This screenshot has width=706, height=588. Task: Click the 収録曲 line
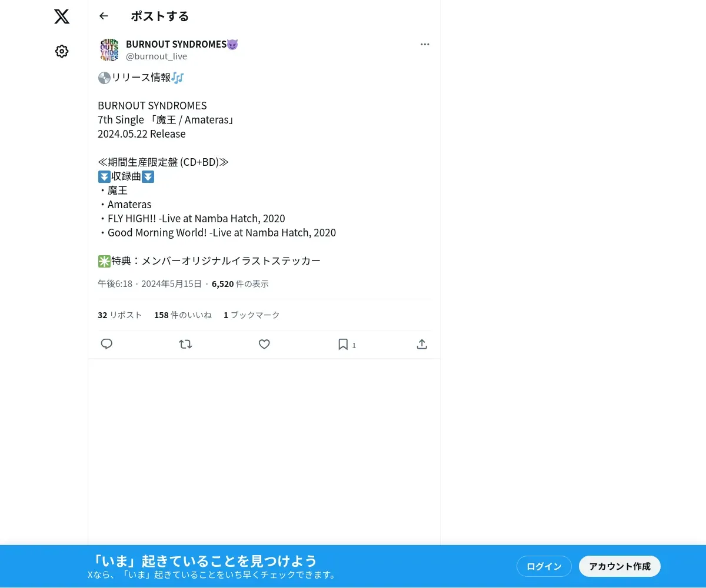click(x=126, y=176)
